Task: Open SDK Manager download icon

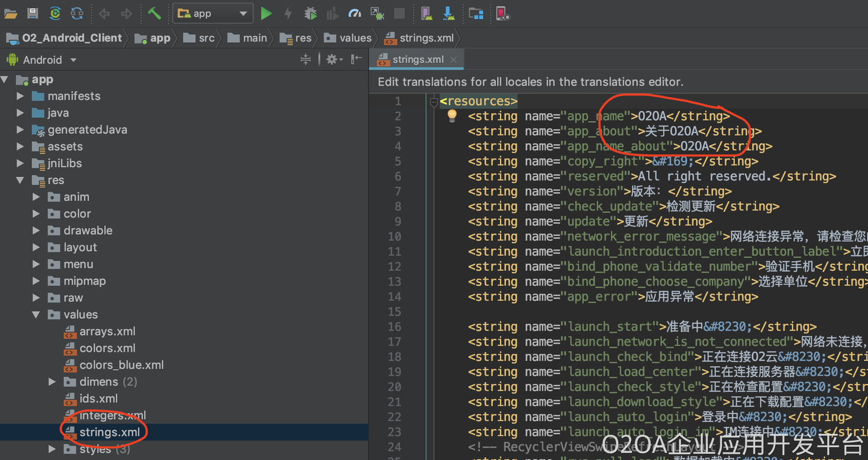Action: pyautogui.click(x=448, y=13)
